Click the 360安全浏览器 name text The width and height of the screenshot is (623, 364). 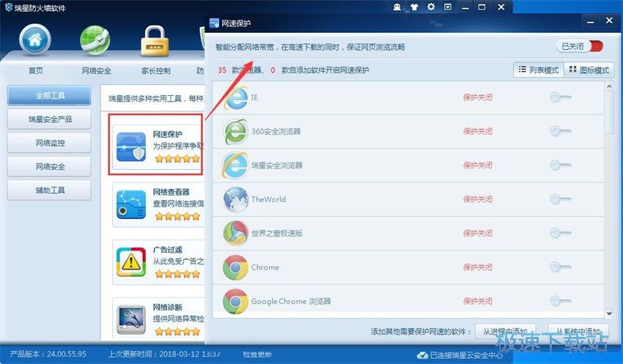click(x=276, y=131)
